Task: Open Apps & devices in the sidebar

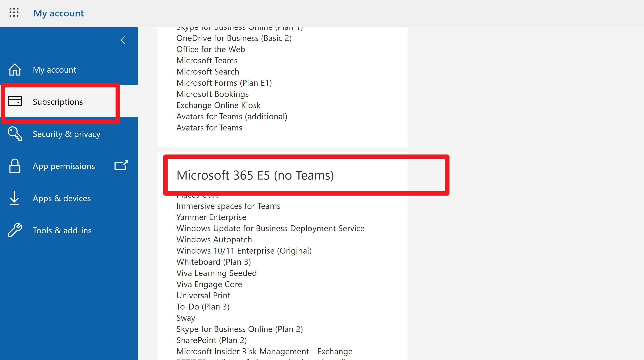Action: (62, 198)
